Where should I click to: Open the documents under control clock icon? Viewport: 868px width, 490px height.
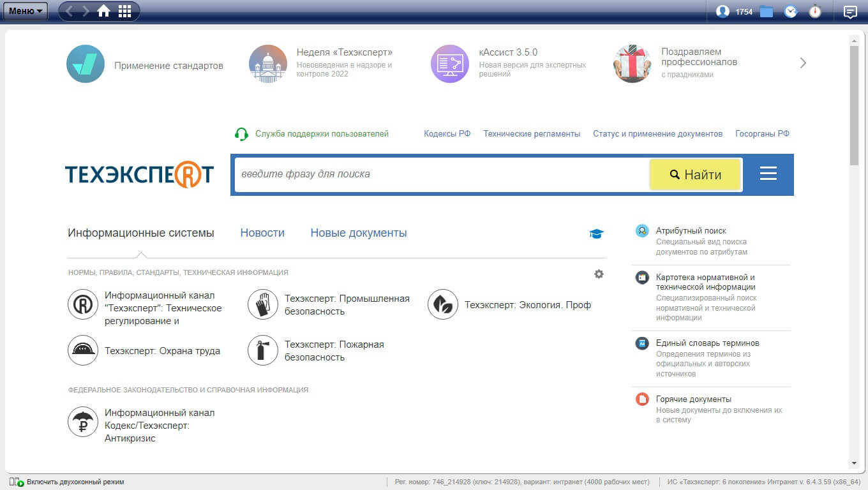[x=791, y=11]
